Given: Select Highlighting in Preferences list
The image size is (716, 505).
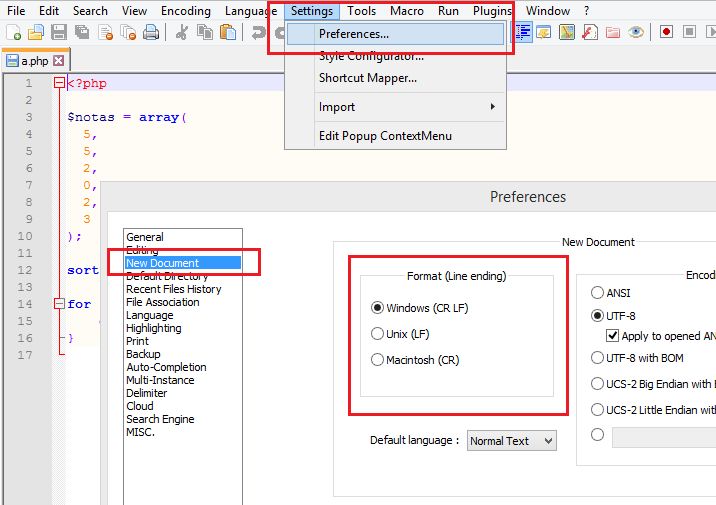Looking at the screenshot, I should coord(153,328).
